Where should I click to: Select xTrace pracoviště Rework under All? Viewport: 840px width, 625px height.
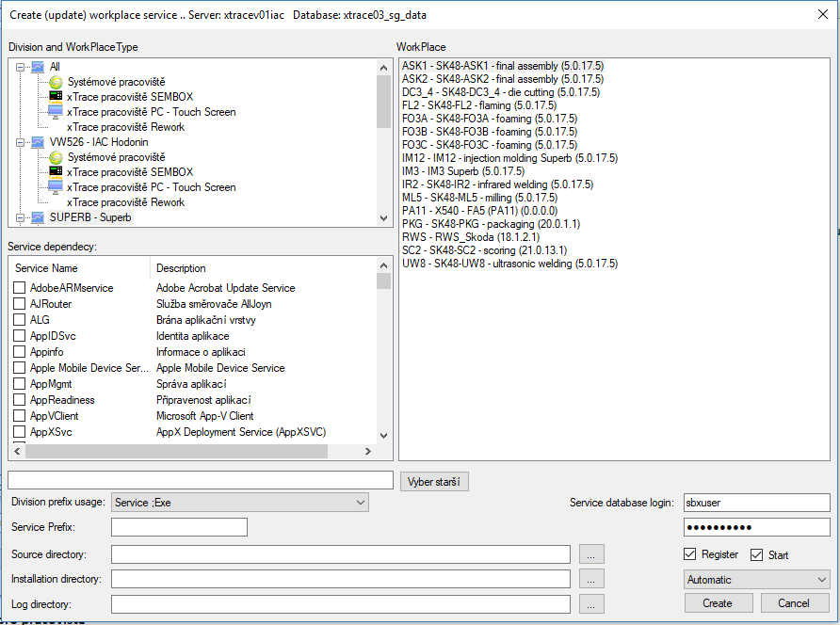[x=125, y=127]
